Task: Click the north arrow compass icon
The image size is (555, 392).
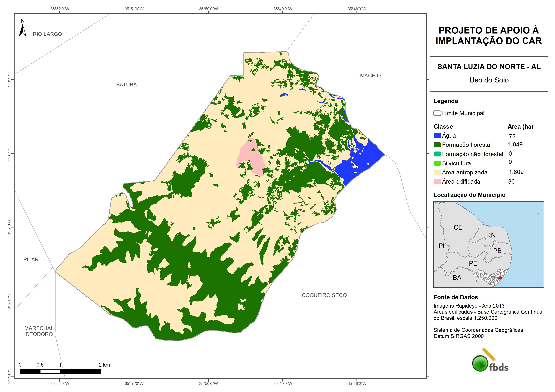Action: 23,30
